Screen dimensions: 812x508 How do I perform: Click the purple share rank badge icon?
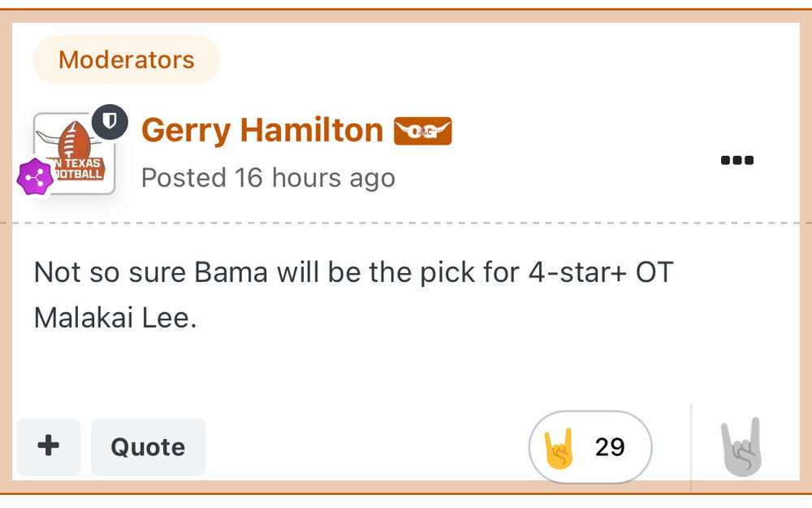coord(35,176)
